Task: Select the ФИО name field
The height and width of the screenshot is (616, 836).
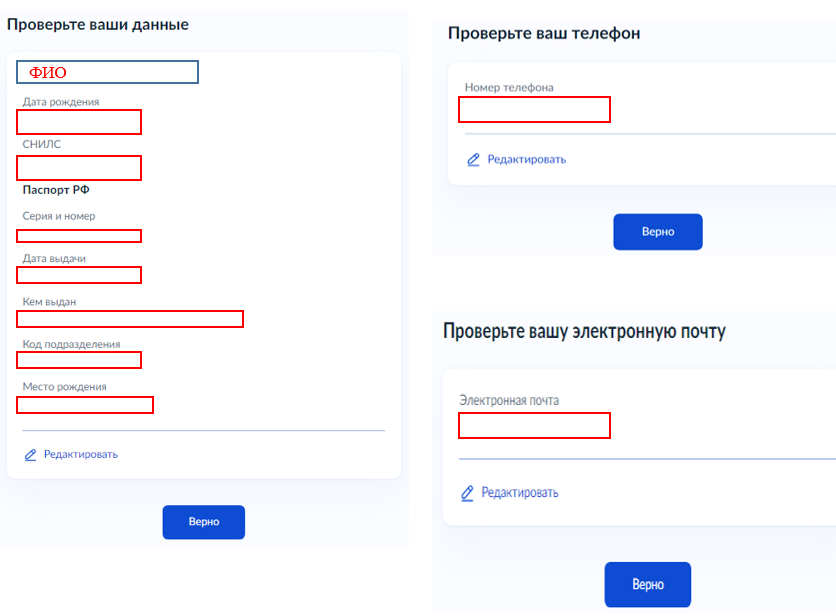Action: click(107, 72)
